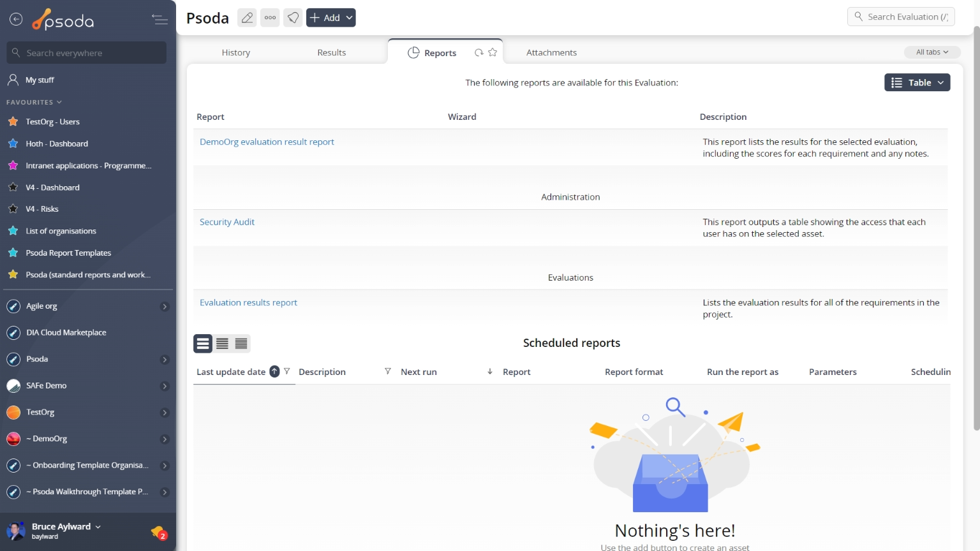Open notifications bell with badge 2

click(159, 532)
